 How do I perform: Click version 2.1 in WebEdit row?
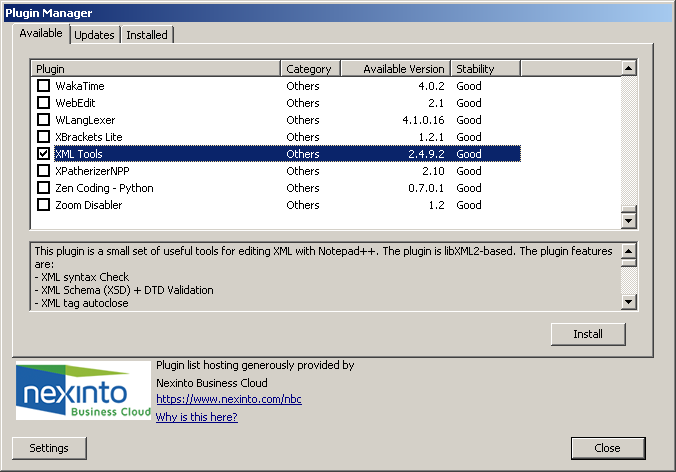[x=436, y=103]
